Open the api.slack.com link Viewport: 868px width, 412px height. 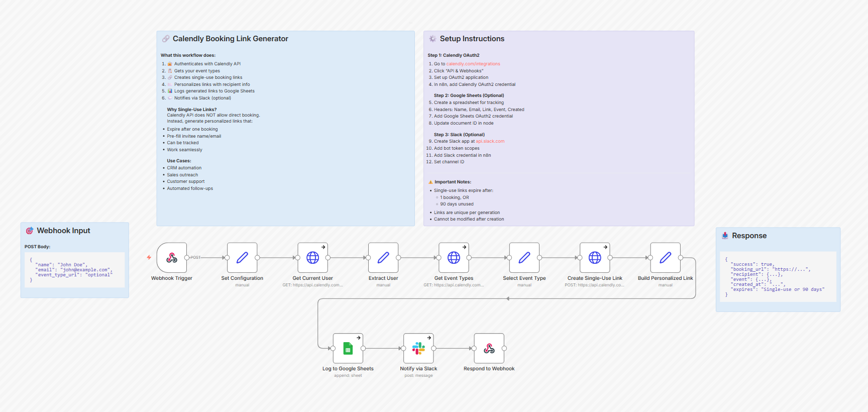(490, 141)
